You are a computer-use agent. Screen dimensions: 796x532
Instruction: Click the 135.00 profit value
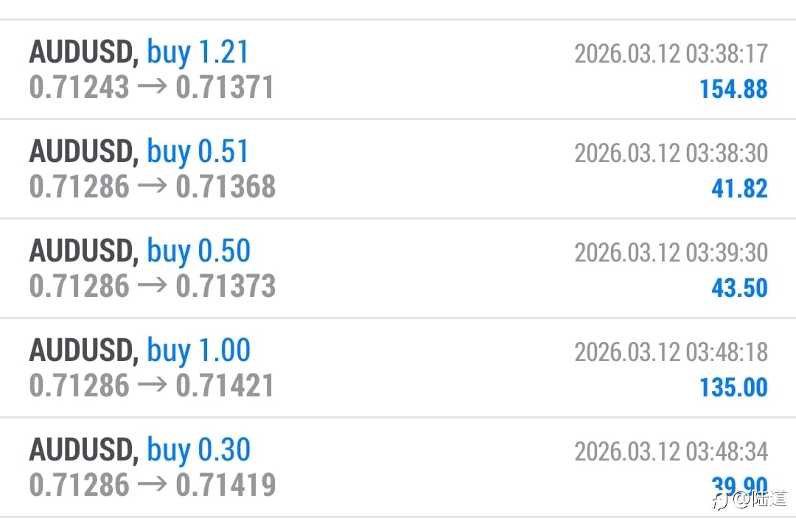click(x=733, y=388)
